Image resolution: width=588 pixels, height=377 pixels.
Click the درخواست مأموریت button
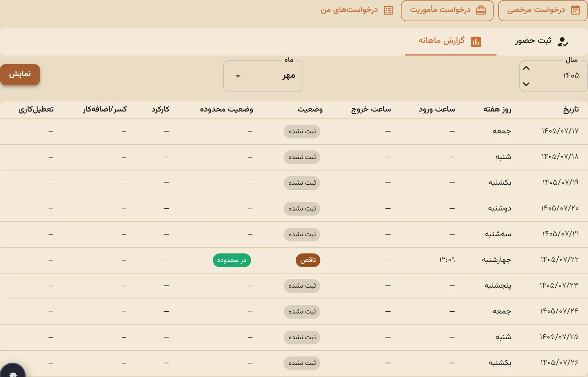click(447, 11)
